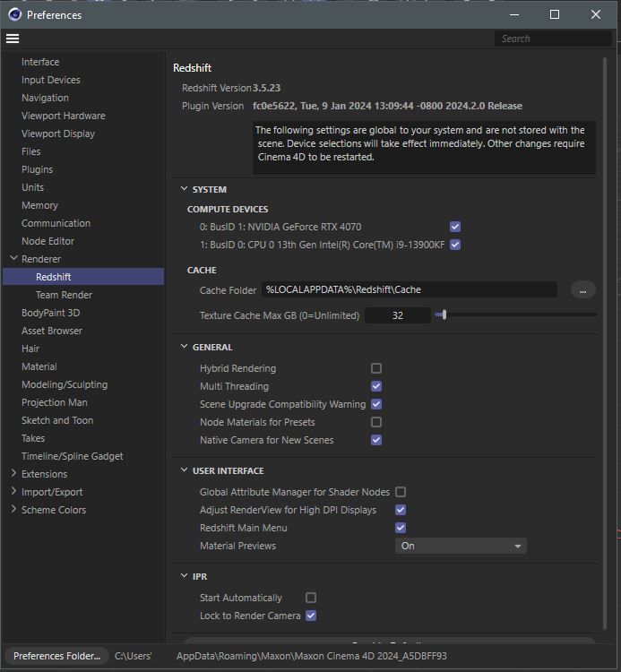Select Team Render under Renderer

[x=64, y=295]
